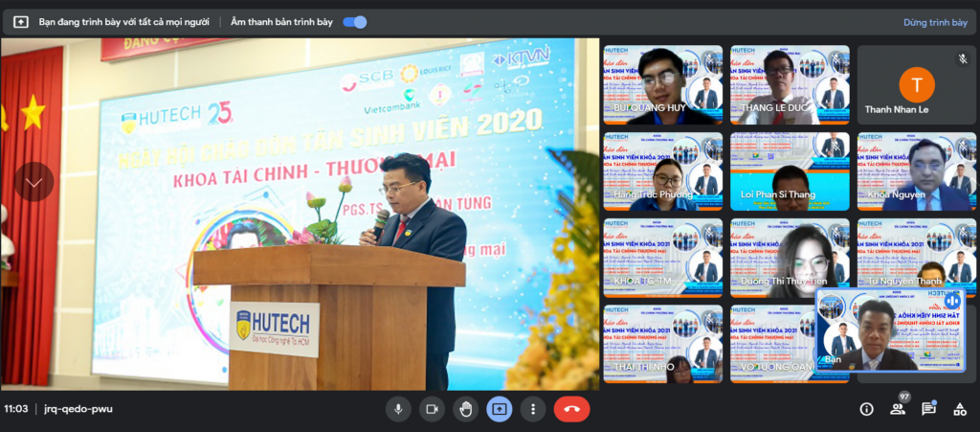Open meeting details info icon
This screenshot has height=432, width=980.
click(866, 409)
